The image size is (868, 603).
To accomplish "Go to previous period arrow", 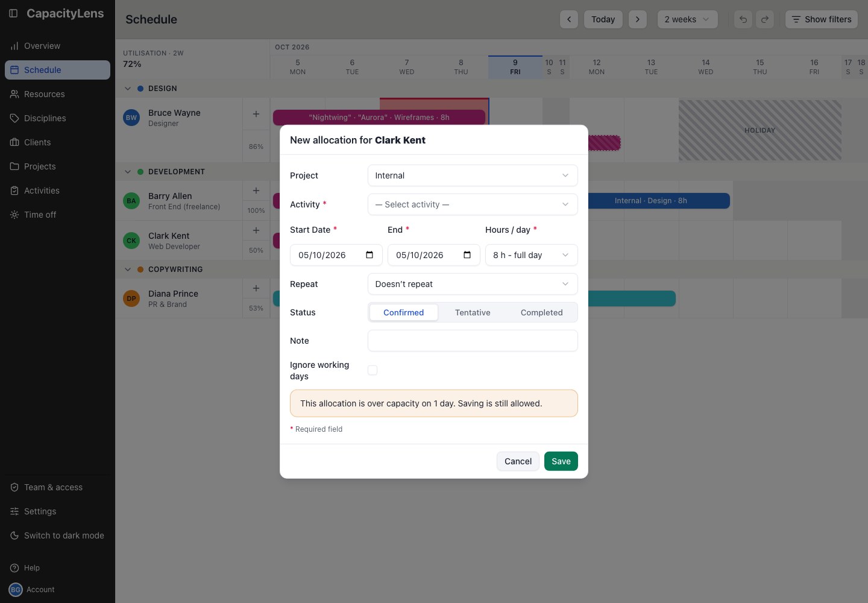I will point(569,19).
